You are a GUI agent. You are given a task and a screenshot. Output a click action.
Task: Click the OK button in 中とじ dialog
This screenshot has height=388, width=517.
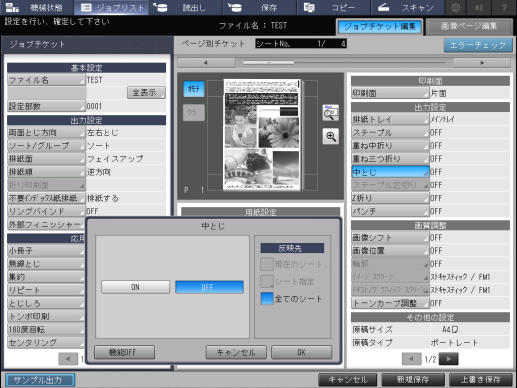coord(301,352)
